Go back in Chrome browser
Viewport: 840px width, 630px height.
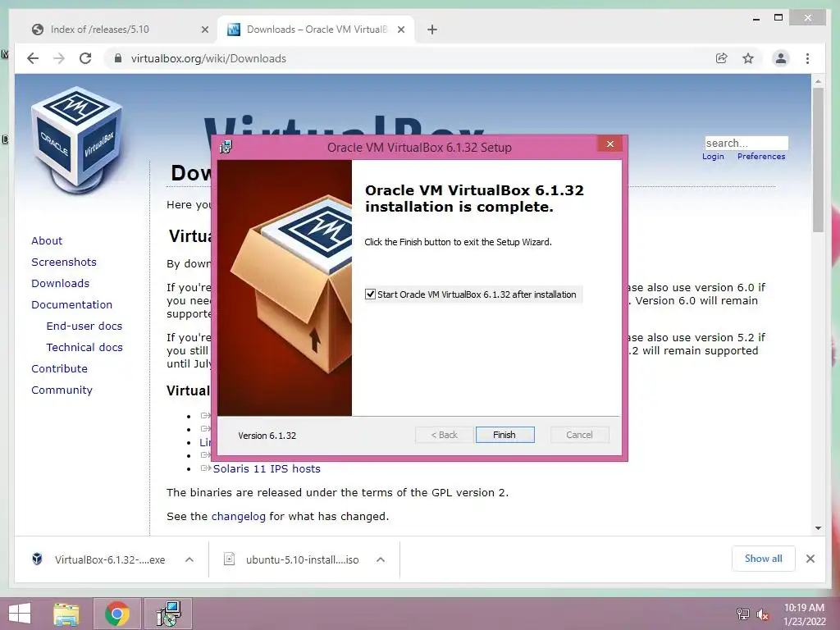point(33,58)
